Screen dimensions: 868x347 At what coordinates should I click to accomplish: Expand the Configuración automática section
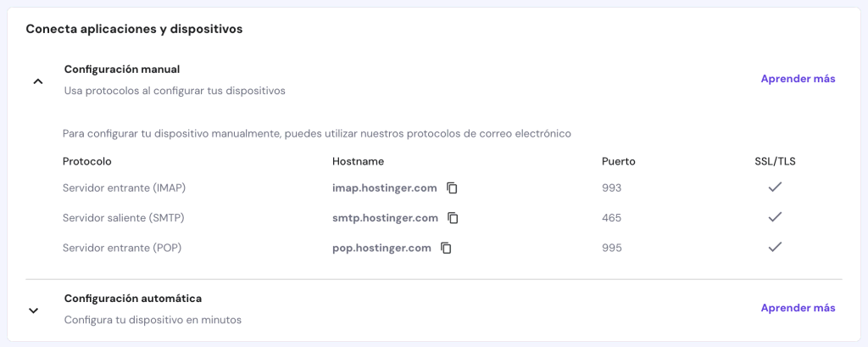(x=34, y=311)
